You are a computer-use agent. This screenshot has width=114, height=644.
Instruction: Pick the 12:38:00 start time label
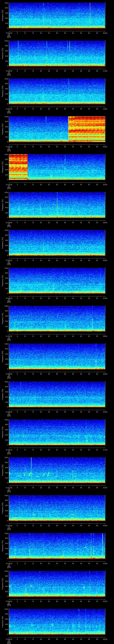click(x=9, y=374)
